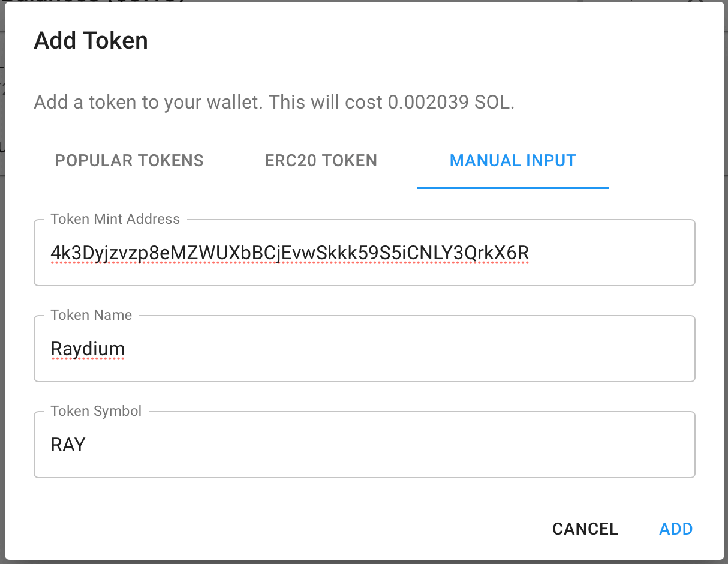Confirm with the Add button
This screenshot has width=728, height=564.
point(676,529)
